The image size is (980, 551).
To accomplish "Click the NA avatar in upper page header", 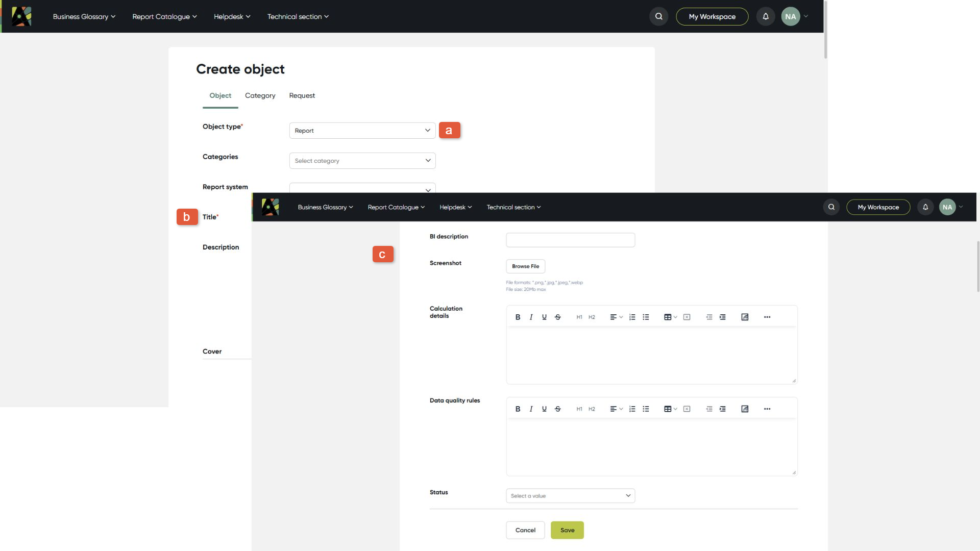I will coord(790,16).
